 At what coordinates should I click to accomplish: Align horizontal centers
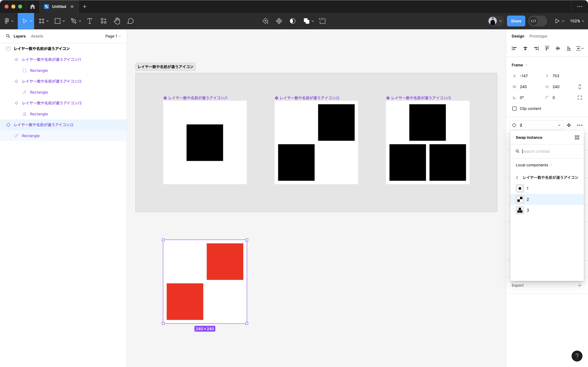tap(525, 49)
